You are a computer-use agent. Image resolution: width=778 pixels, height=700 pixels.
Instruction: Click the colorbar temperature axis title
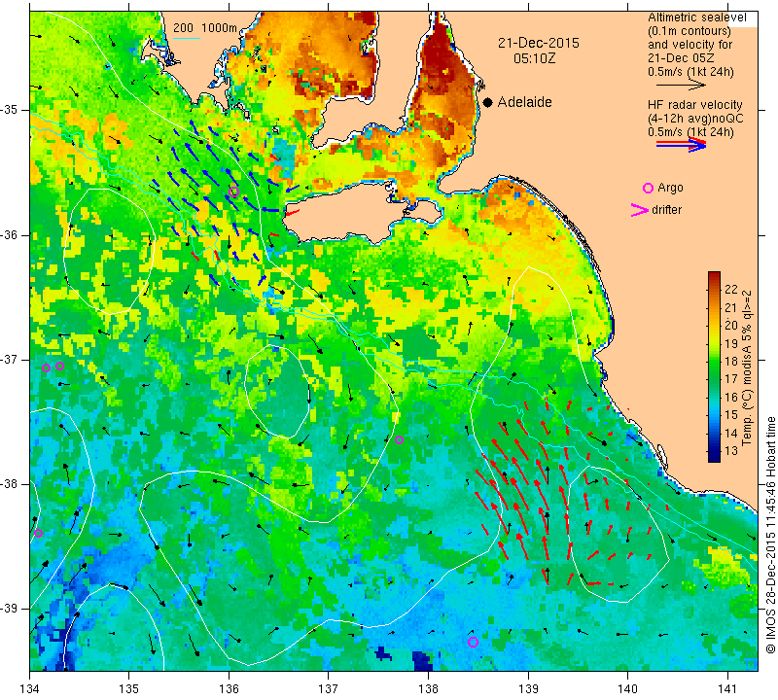(747, 367)
